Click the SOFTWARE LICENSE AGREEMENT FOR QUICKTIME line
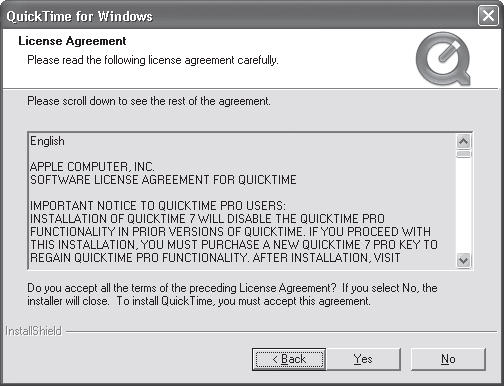The image size is (504, 386). click(x=163, y=180)
